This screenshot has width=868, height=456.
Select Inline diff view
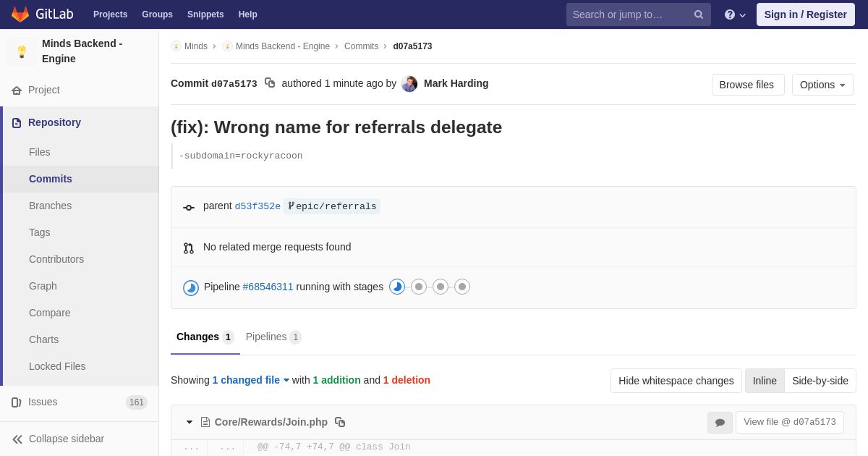tap(765, 381)
